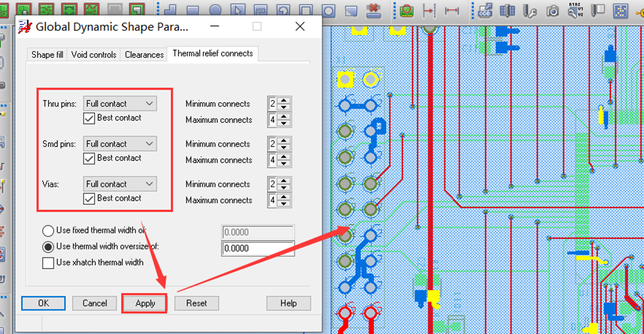Click the Reset button
Screen dimensions: 644x334
point(196,303)
